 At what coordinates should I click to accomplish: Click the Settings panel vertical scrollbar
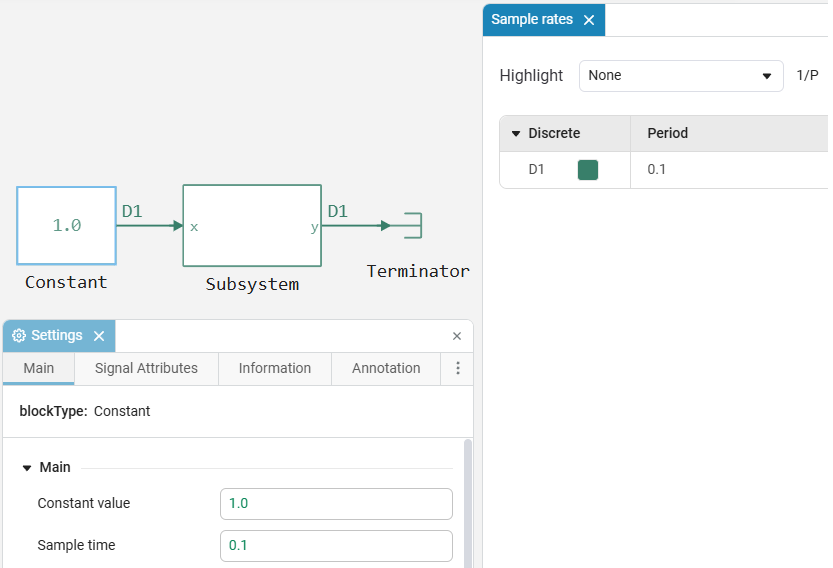click(x=466, y=500)
